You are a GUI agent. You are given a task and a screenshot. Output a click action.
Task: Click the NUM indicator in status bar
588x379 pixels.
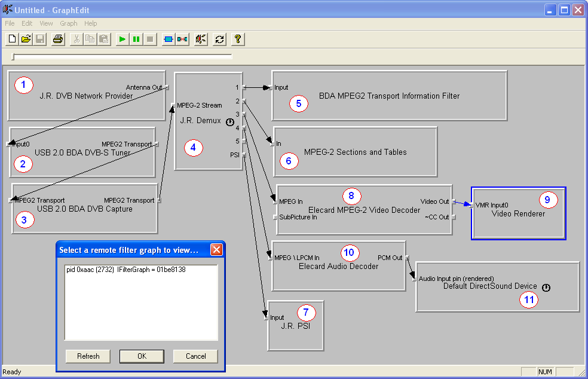(545, 372)
